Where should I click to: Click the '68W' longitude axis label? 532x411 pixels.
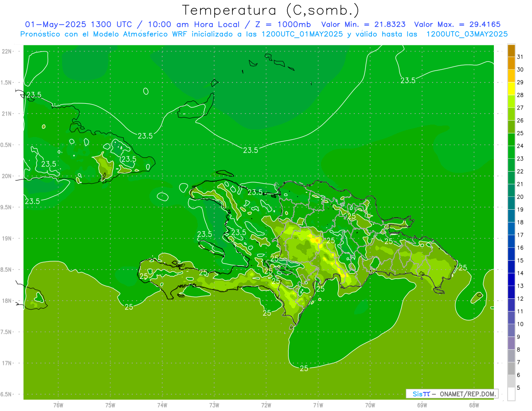coord(474,405)
